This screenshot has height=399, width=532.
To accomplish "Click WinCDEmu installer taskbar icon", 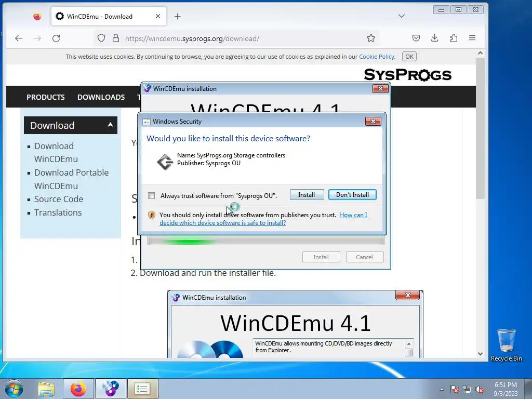I will click(111, 389).
